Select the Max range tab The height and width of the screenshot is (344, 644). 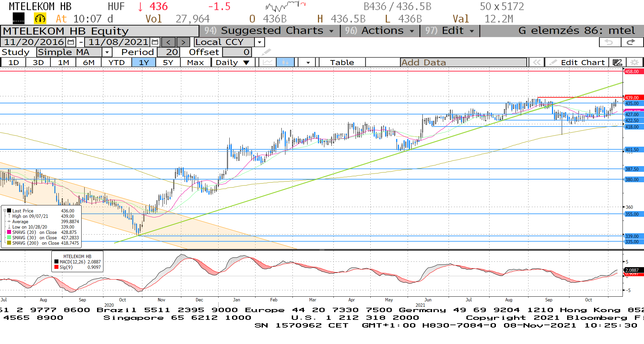[x=195, y=62]
